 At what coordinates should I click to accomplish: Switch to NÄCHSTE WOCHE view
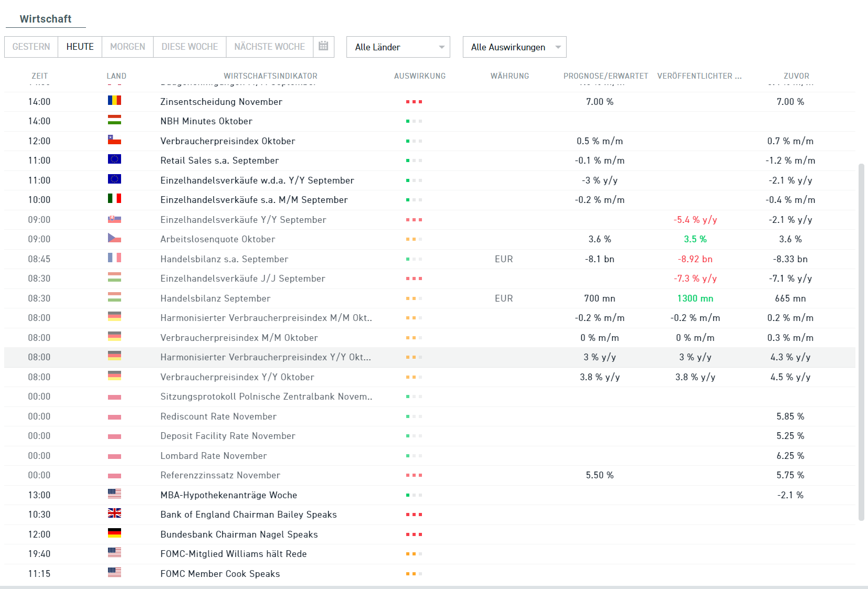click(269, 47)
